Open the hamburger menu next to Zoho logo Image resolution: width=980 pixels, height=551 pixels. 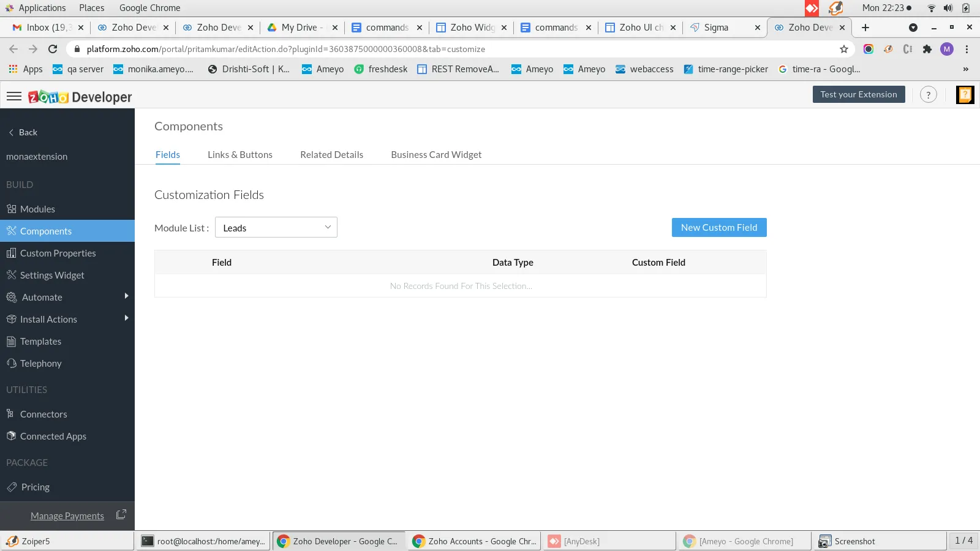point(14,96)
